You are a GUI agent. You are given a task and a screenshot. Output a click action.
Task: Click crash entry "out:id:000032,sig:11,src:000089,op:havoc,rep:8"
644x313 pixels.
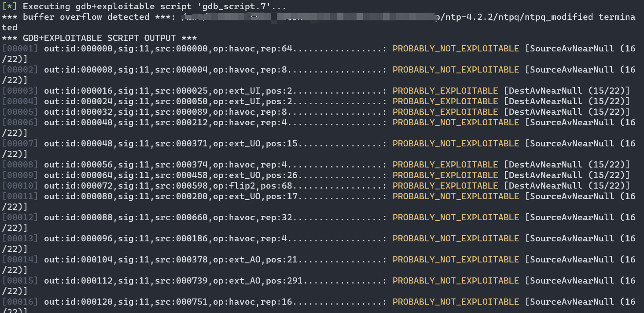[166, 112]
